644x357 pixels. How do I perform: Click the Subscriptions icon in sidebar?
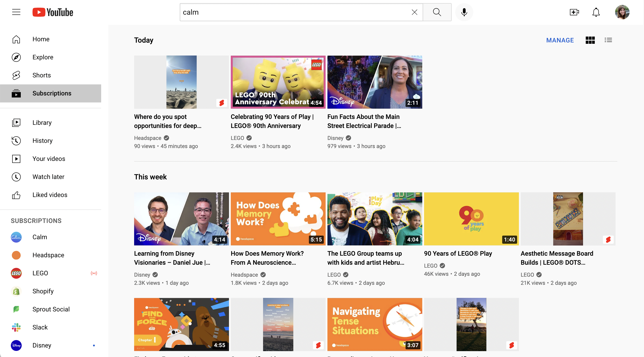(16, 93)
